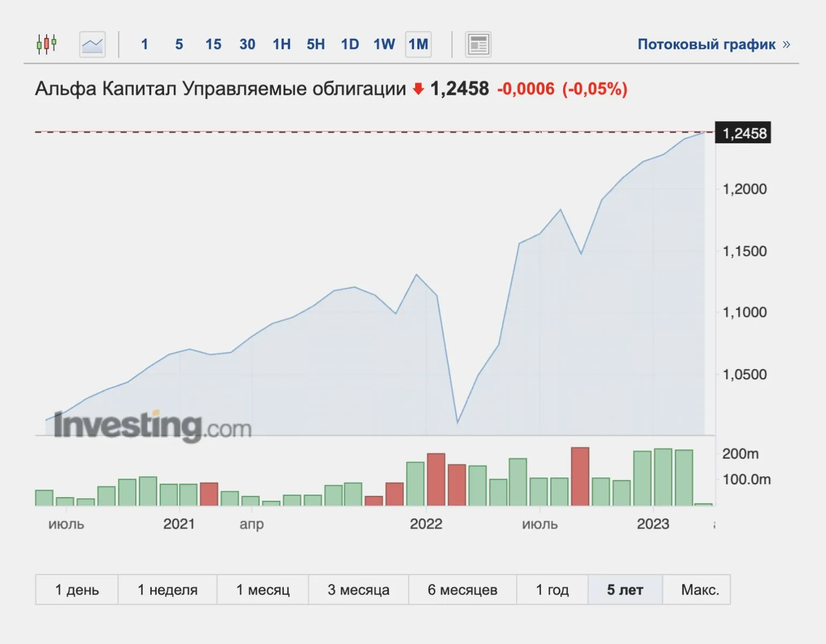This screenshot has width=826, height=644.
Task: Select the 1W weekly interval
Action: [x=384, y=44]
